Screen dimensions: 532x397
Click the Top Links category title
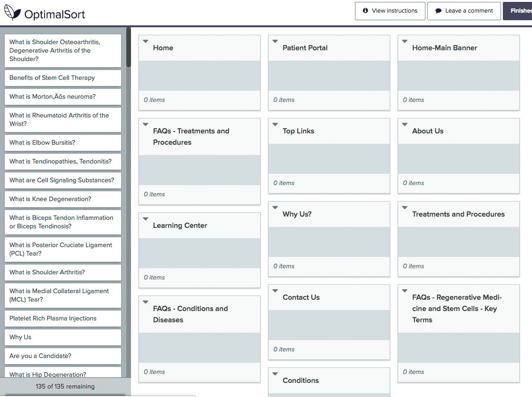click(298, 131)
